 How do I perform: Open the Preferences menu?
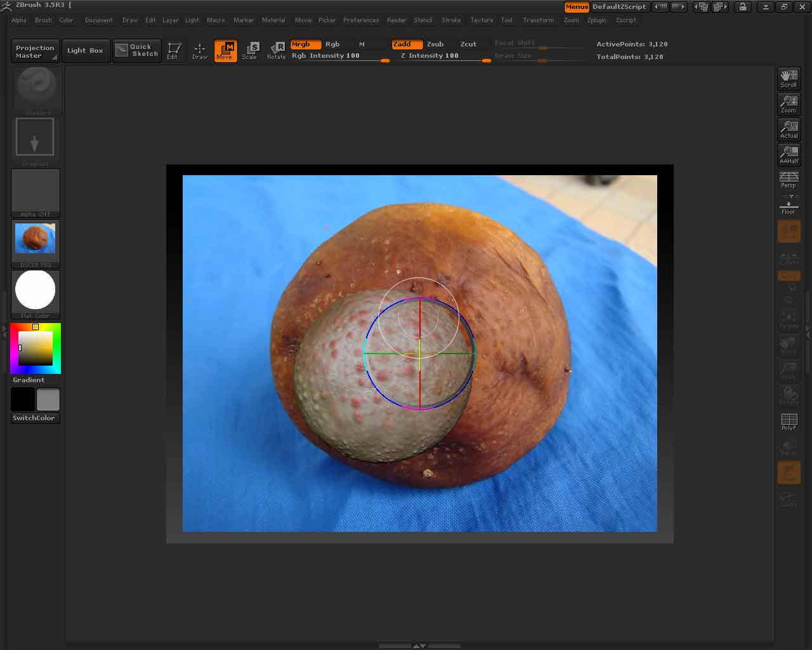pyautogui.click(x=361, y=20)
